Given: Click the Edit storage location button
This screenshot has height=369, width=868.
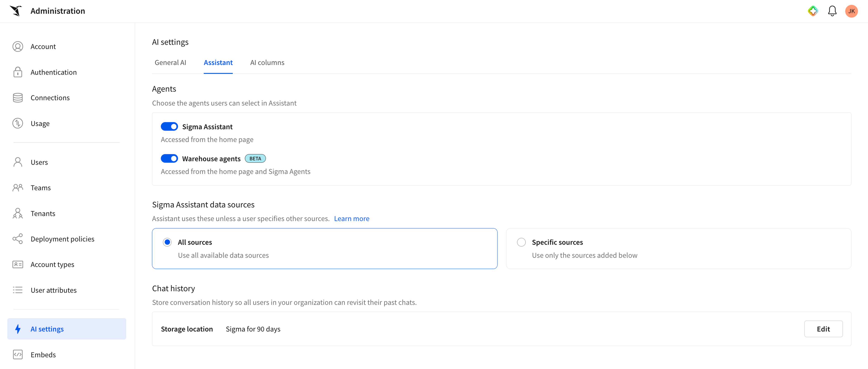Looking at the screenshot, I should (x=823, y=329).
